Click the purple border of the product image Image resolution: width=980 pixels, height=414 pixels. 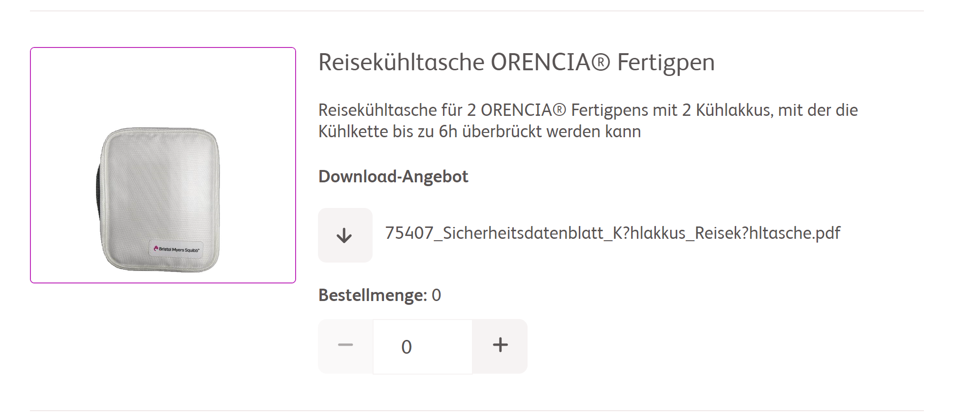163,48
